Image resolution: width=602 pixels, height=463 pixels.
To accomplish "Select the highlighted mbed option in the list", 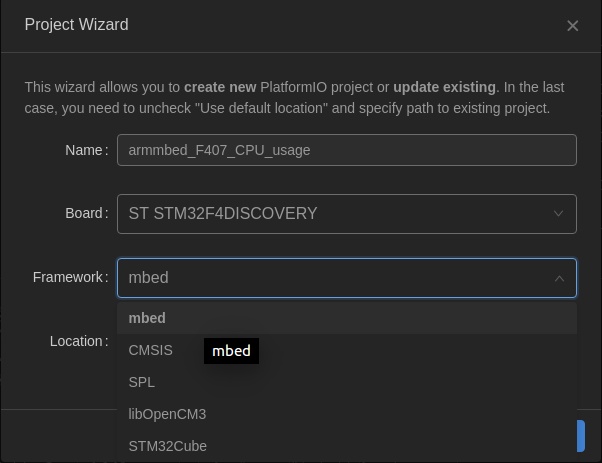I will click(147, 318).
